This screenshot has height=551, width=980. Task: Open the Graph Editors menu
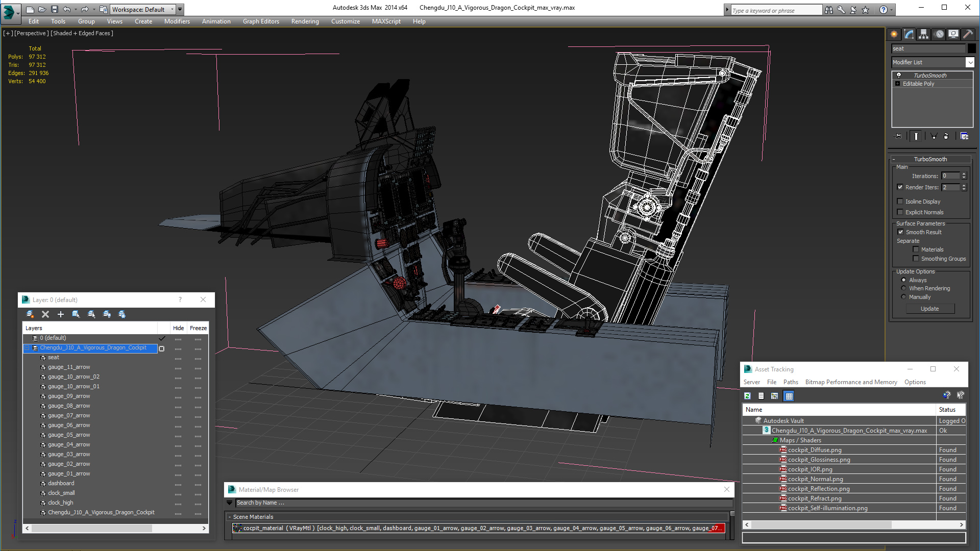pyautogui.click(x=261, y=21)
